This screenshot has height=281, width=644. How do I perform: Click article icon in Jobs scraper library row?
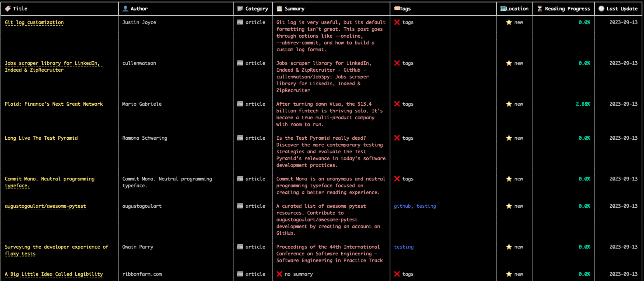(x=240, y=63)
